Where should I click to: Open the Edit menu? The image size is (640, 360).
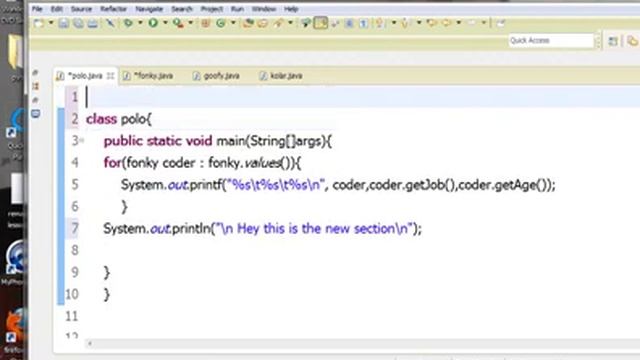[57, 9]
